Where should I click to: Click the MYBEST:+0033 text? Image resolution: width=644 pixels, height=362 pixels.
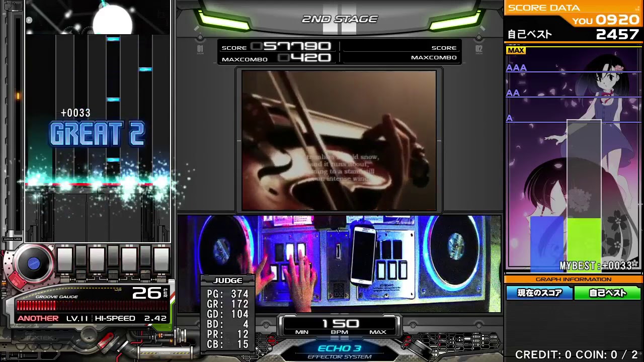pos(596,266)
